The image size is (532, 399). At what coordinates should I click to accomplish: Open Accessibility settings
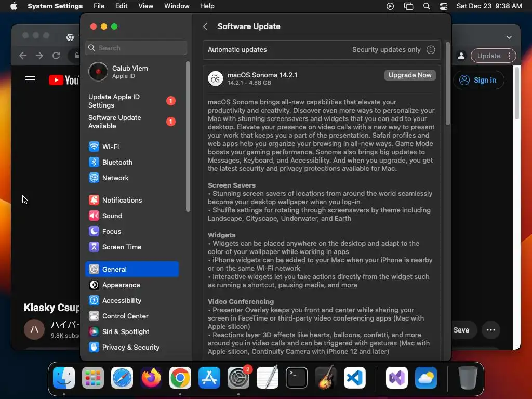click(x=131, y=301)
